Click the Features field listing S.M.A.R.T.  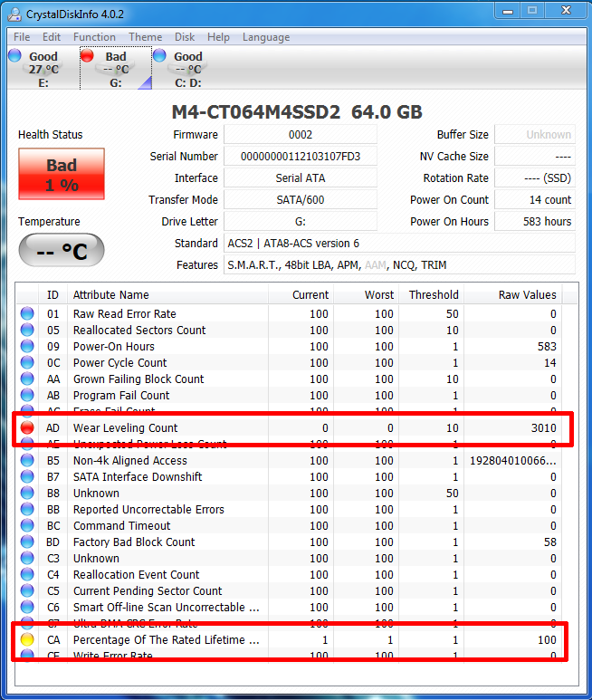click(399, 265)
